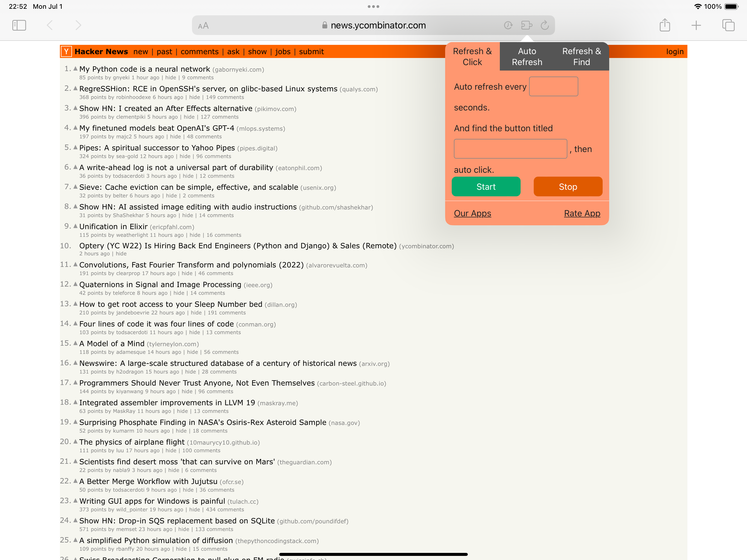Open the Our Apps link
The width and height of the screenshot is (747, 560).
[x=472, y=214]
